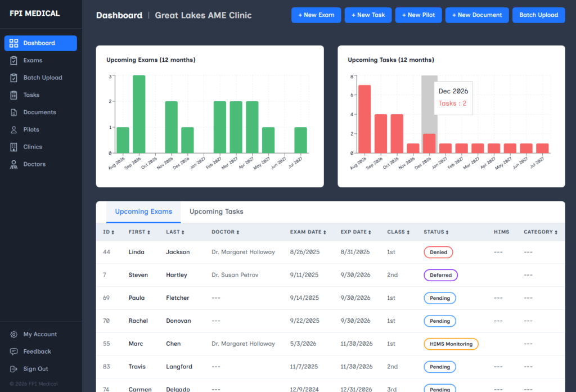This screenshot has width=576, height=392.
Task: Sort table by ID column arrows
Action: coord(112,232)
